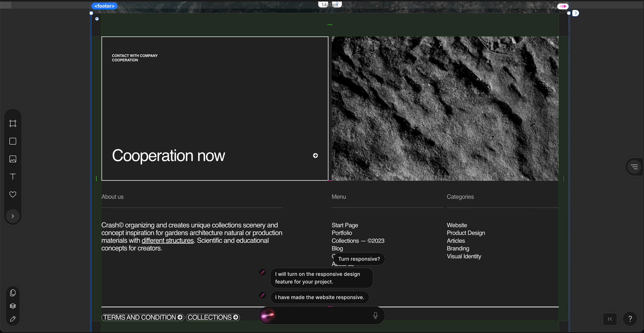Screen dimensions: 644x333
Task: Select the Frame tool in left toolbar
Action: [x=13, y=123]
